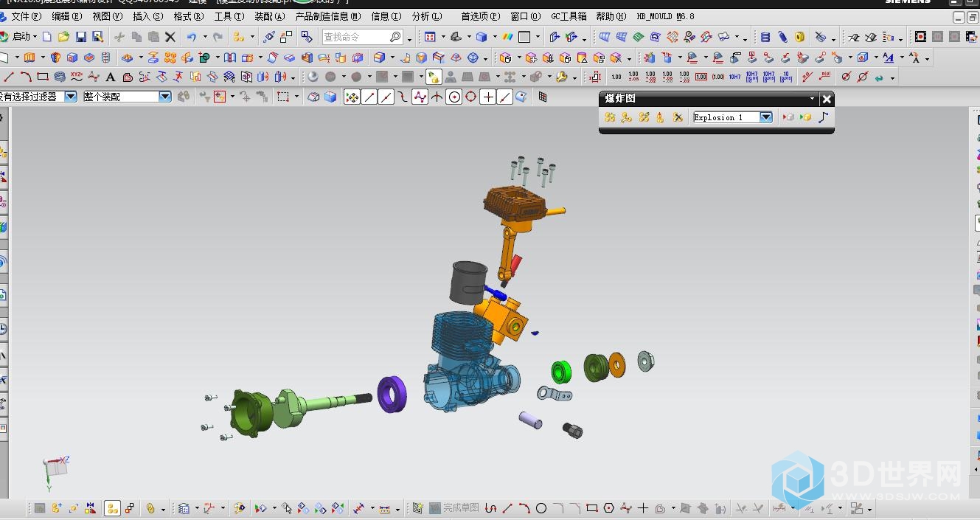980x520 pixels.
Task: Open the 分析(L) menu
Action: pyautogui.click(x=427, y=16)
